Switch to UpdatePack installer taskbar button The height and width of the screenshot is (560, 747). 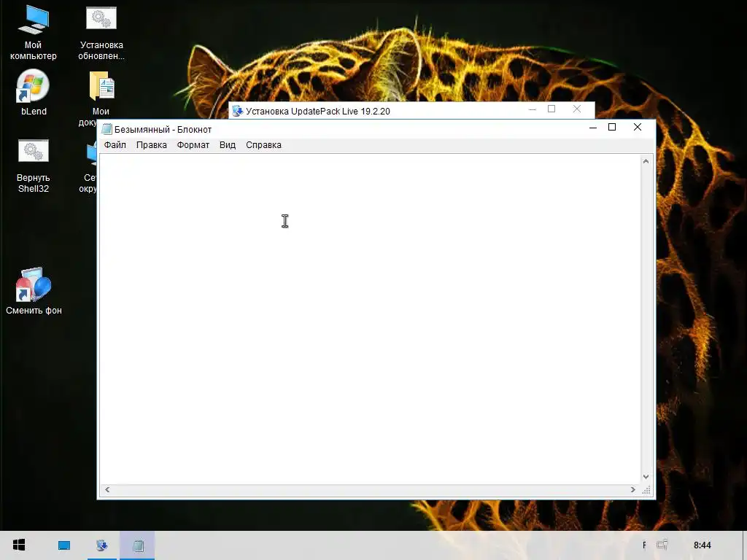[x=101, y=545]
